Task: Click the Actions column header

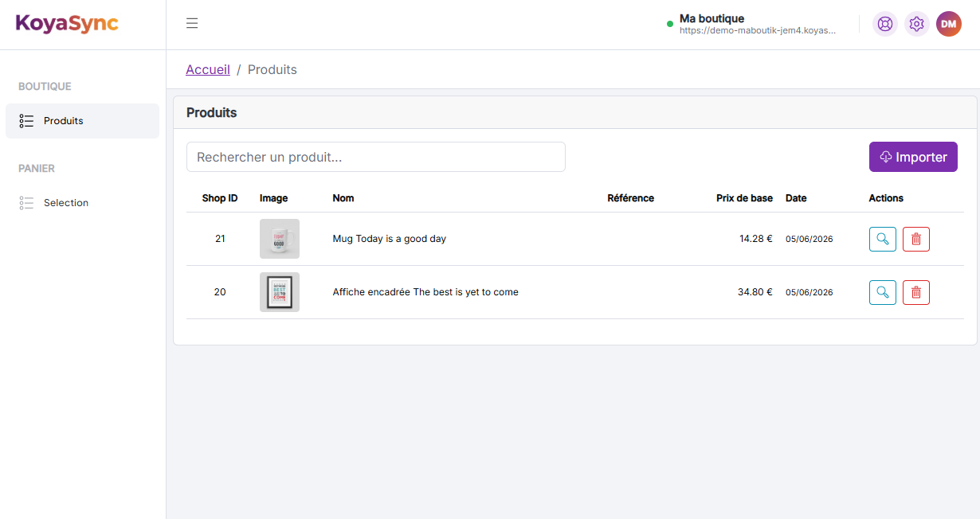Action: 886,198
